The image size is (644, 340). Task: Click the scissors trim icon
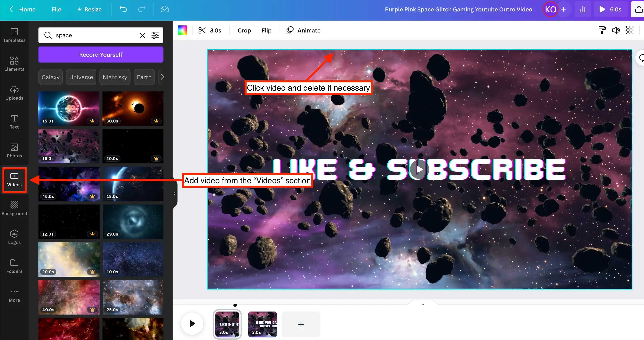pos(202,30)
